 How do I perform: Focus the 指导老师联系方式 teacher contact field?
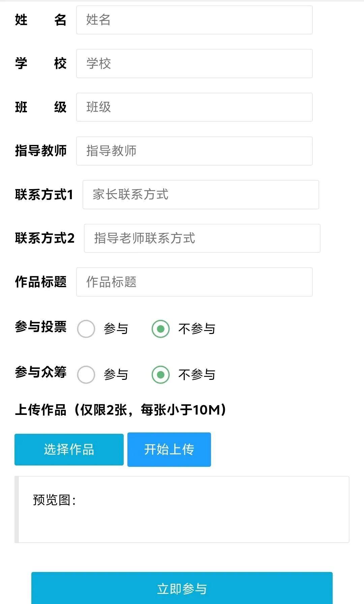click(202, 238)
